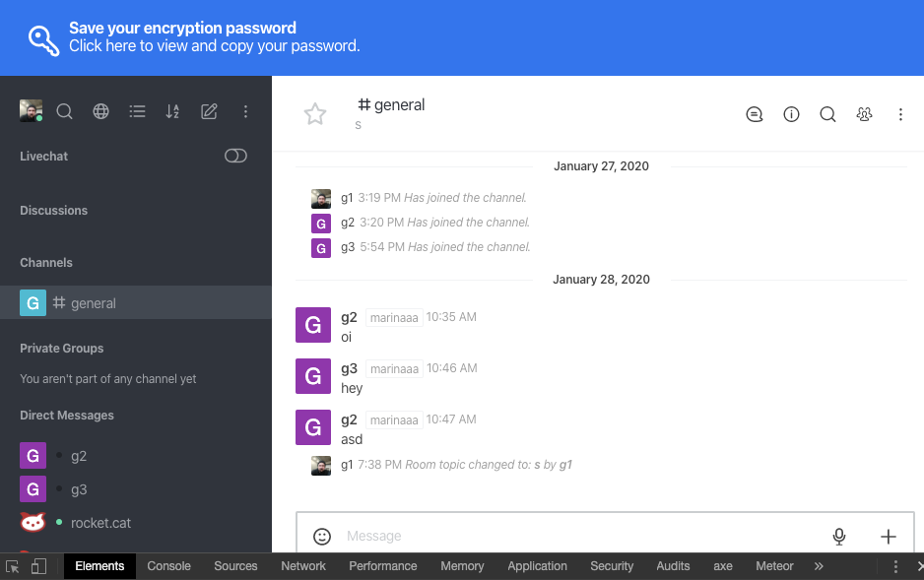Click g2 avatar on 'asd' message

click(313, 427)
